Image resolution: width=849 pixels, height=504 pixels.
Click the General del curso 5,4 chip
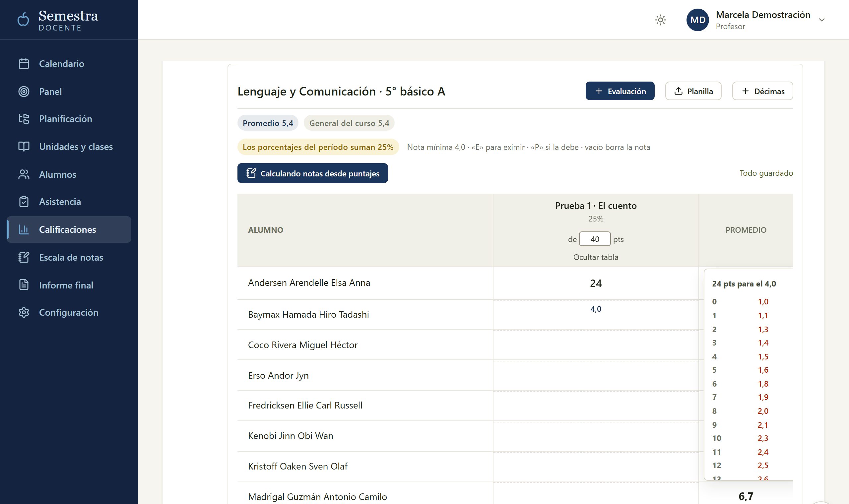coord(349,123)
